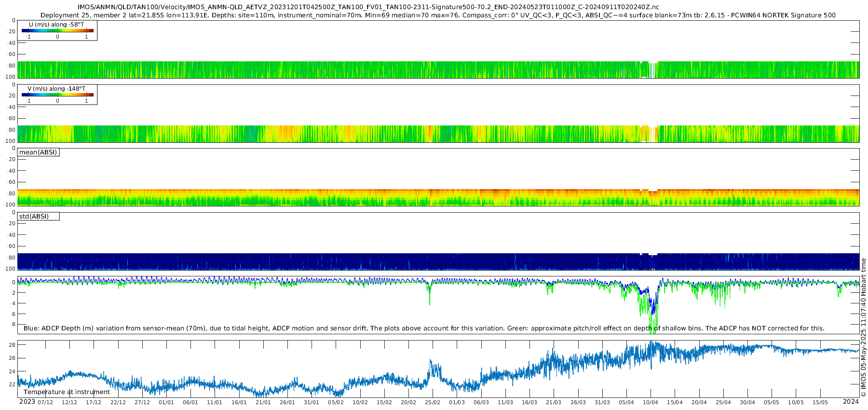Select the mean(ABSI) panel label
The width and height of the screenshot is (868, 410).
tap(38, 152)
